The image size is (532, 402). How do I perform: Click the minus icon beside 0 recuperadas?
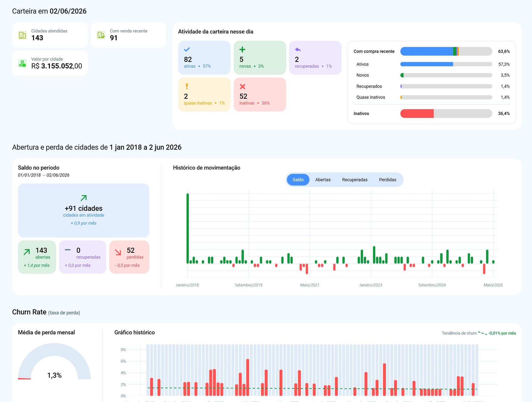click(x=68, y=250)
